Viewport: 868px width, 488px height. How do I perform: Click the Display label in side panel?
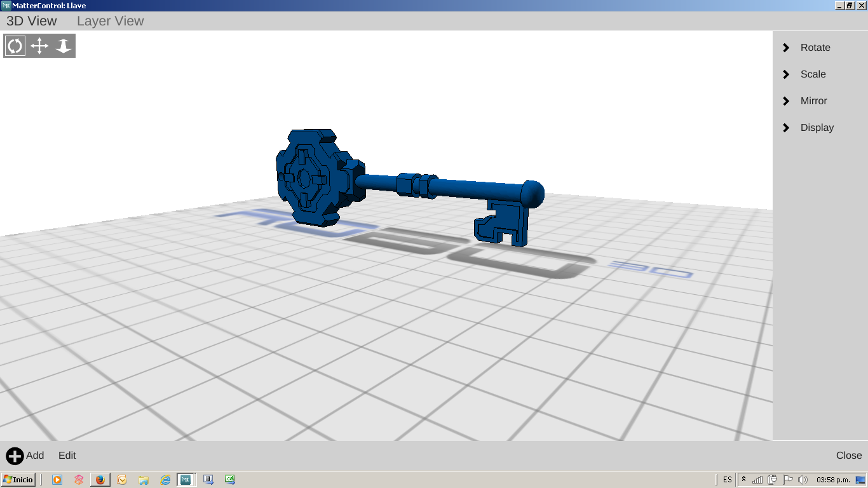[817, 128]
